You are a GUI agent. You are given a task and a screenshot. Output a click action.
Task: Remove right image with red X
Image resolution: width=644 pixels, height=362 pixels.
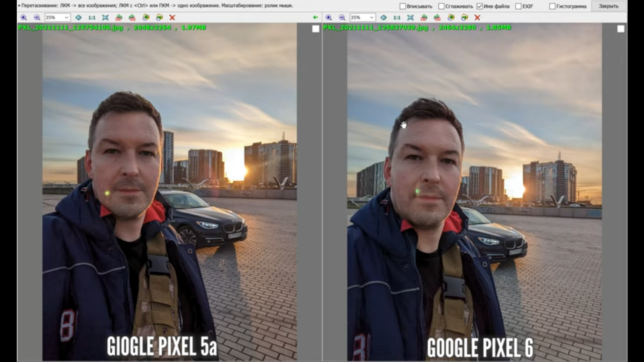tap(477, 17)
